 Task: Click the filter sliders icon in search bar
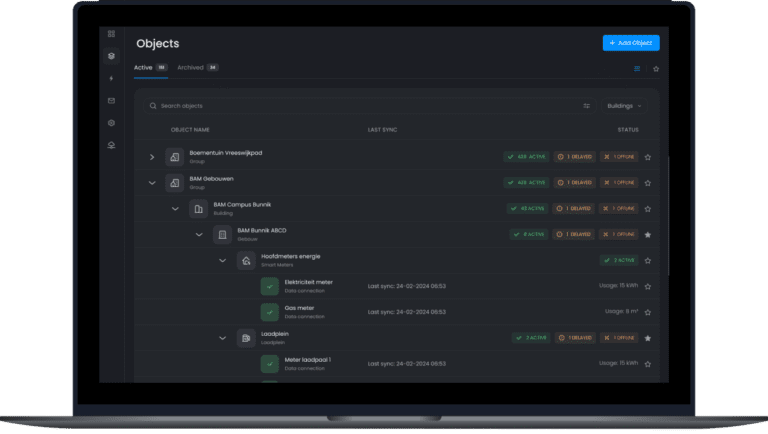tap(587, 105)
